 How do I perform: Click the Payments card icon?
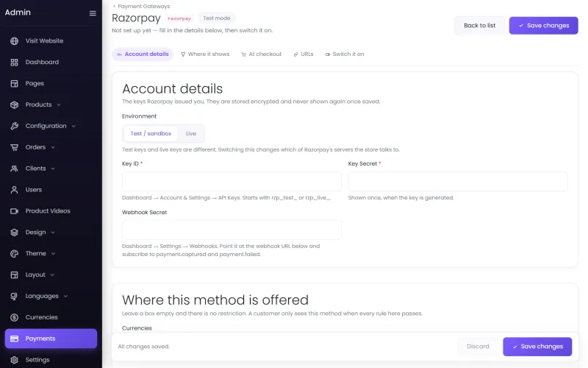point(14,339)
